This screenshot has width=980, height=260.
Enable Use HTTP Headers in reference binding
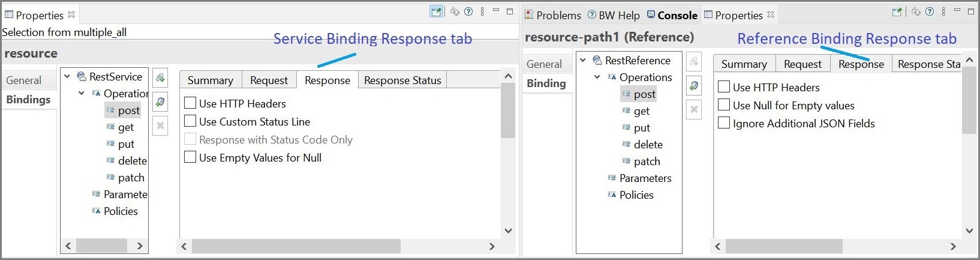(x=724, y=86)
